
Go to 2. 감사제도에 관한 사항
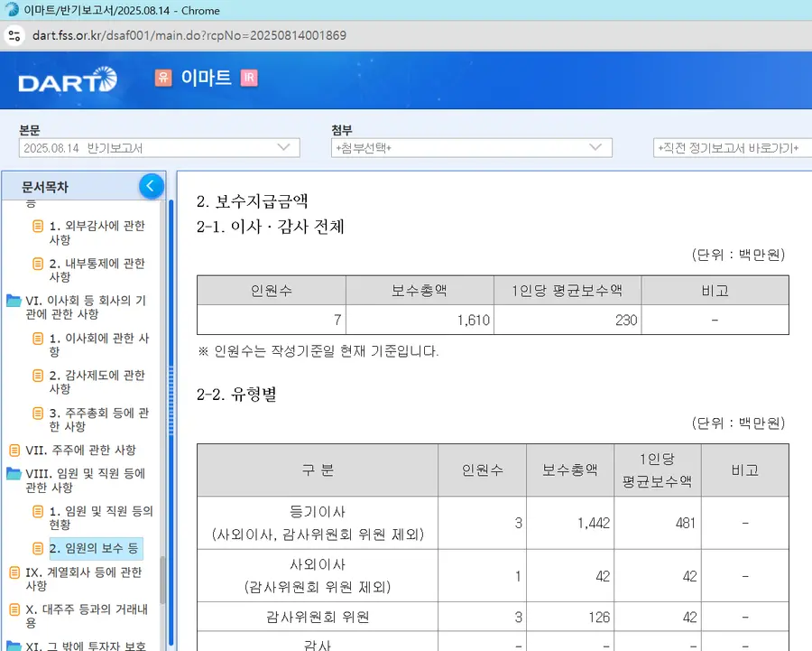pyautogui.click(x=97, y=383)
